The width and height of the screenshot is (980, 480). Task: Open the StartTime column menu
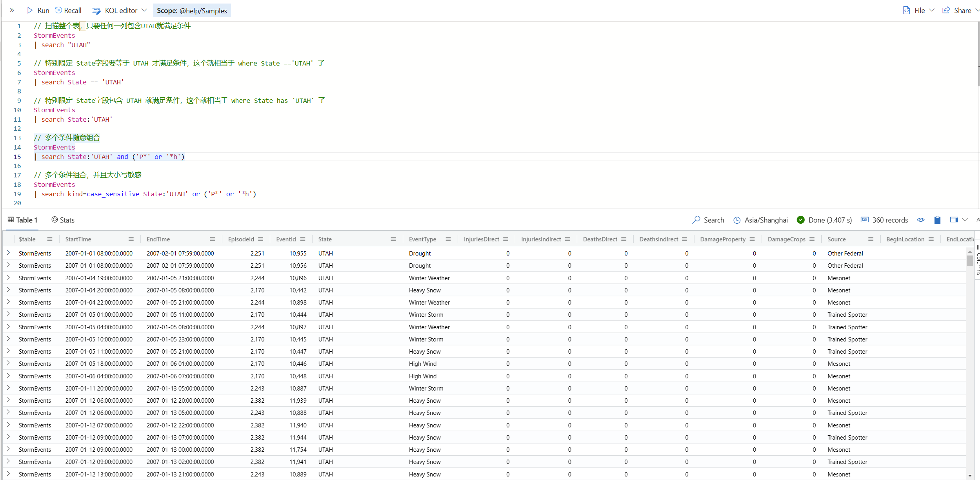click(x=131, y=239)
